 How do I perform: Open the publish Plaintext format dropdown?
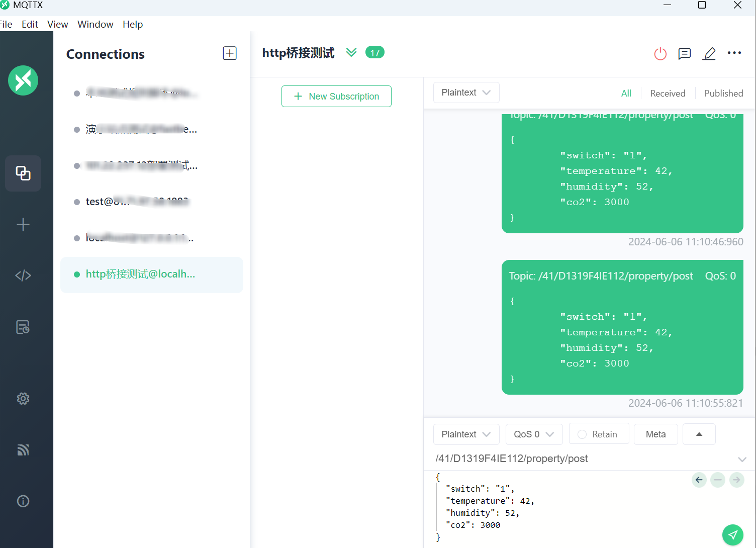coord(465,434)
